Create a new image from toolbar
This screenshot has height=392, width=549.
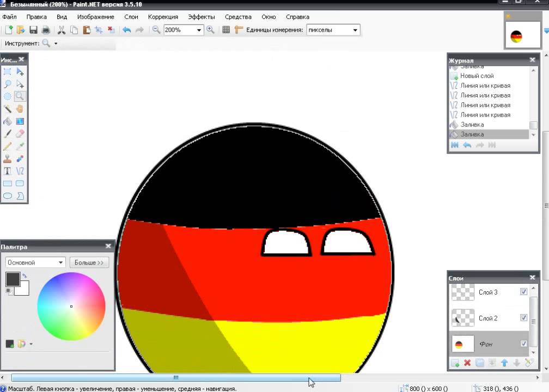(x=9, y=30)
